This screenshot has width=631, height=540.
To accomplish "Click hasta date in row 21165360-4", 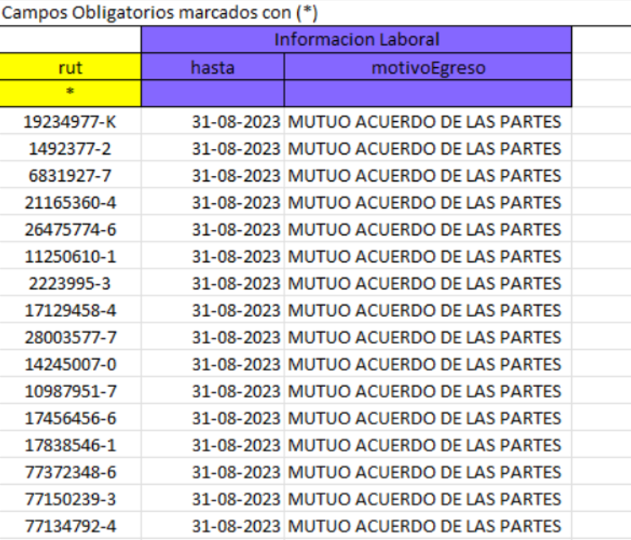I will pyautogui.click(x=213, y=202).
